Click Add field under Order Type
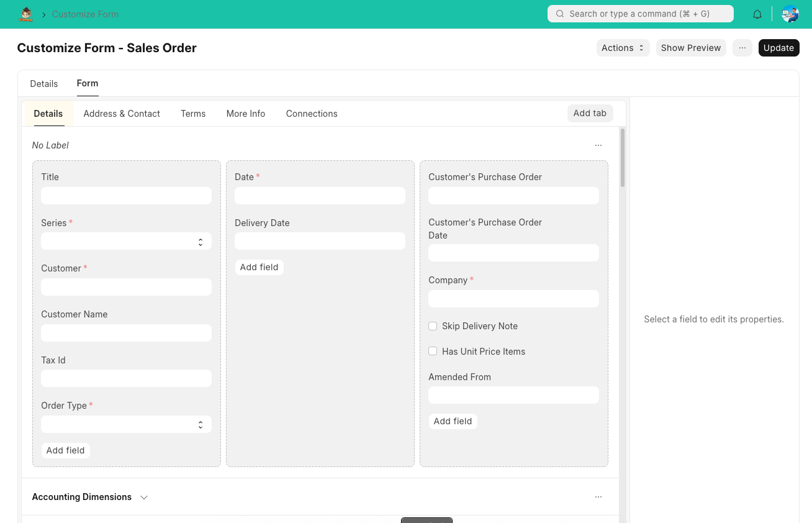 click(65, 450)
